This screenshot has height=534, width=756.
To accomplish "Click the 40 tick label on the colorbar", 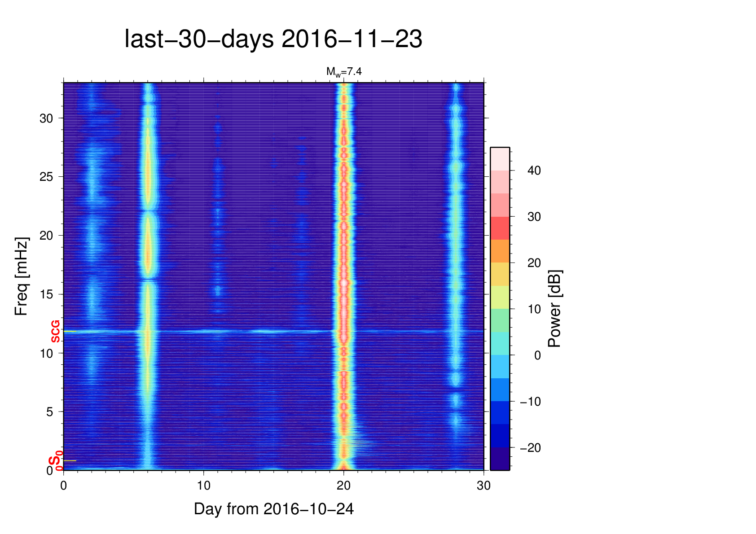I will click(x=534, y=171).
